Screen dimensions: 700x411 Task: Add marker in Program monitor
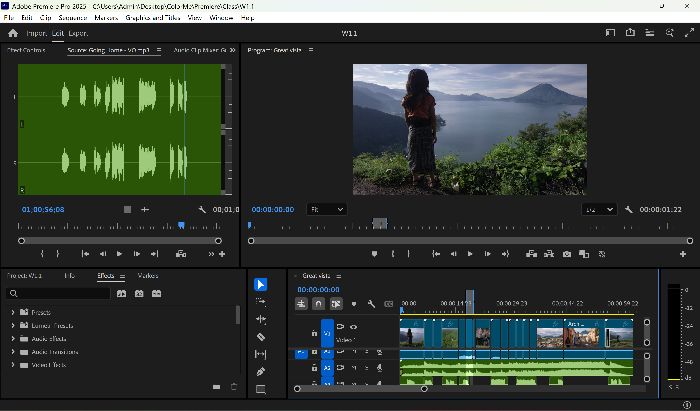tap(374, 254)
